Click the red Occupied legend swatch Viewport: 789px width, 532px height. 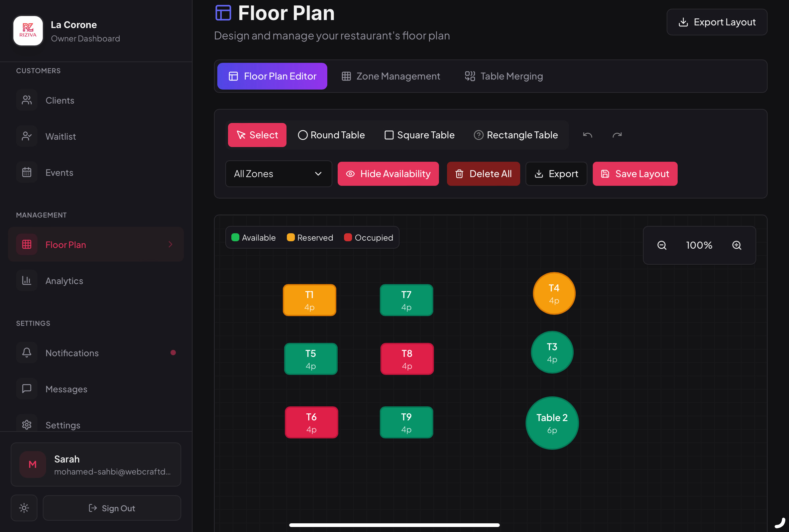tap(347, 237)
